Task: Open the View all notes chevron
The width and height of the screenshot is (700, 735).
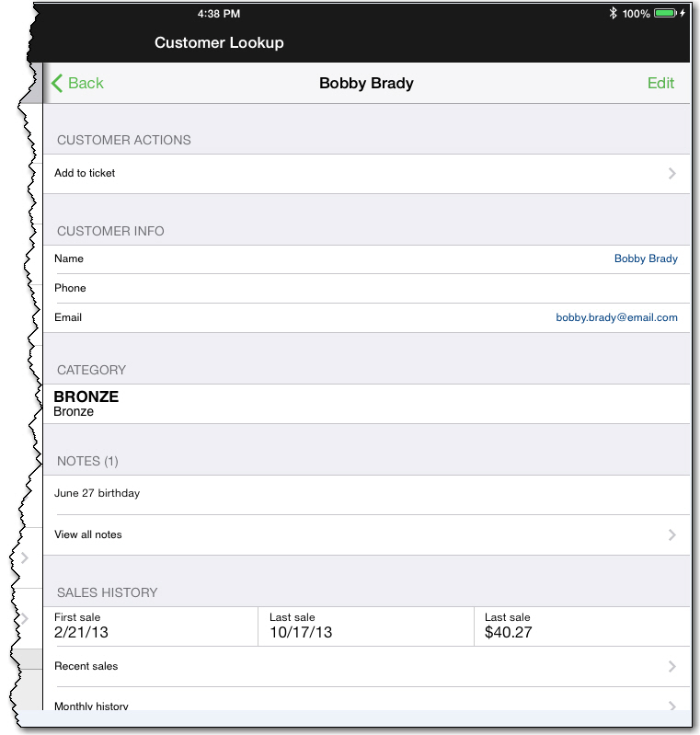Action: [671, 534]
